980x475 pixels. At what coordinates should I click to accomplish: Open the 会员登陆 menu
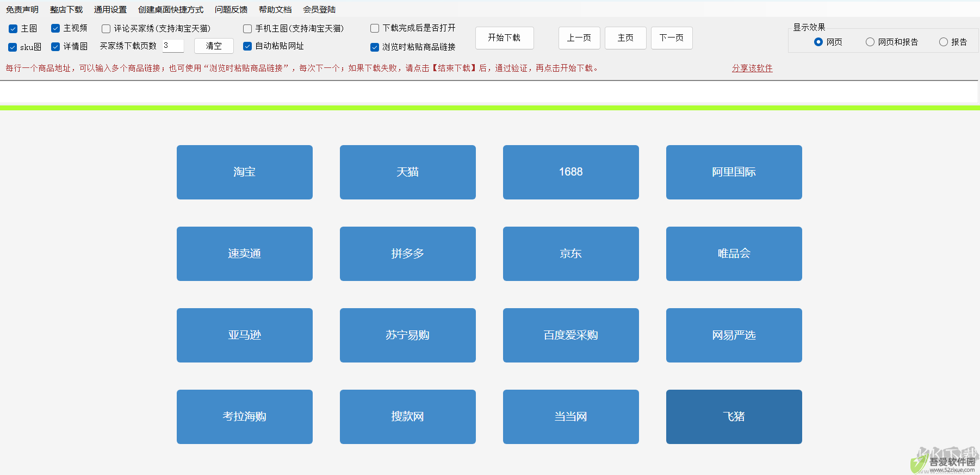[319, 9]
